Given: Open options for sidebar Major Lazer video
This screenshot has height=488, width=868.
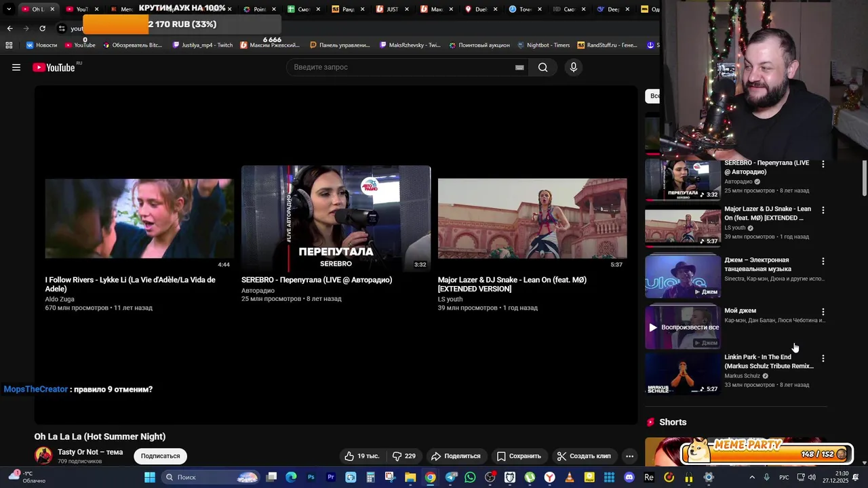Looking at the screenshot, I should pyautogui.click(x=823, y=210).
